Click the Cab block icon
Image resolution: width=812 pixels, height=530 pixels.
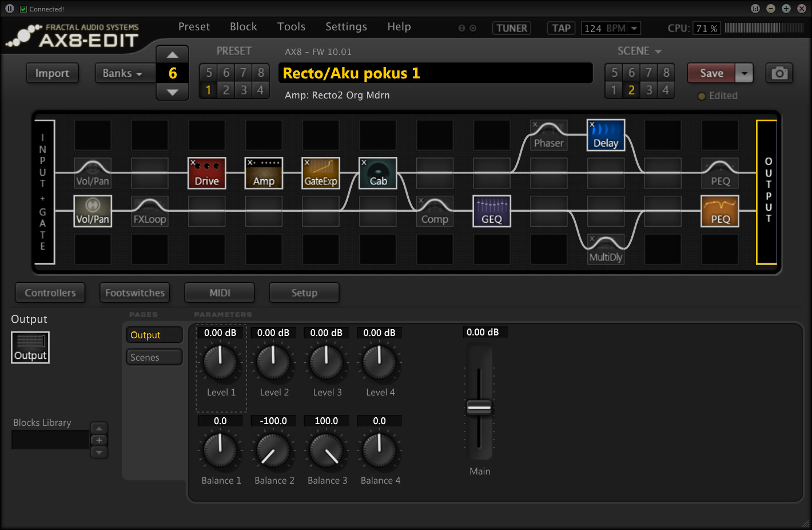point(377,173)
